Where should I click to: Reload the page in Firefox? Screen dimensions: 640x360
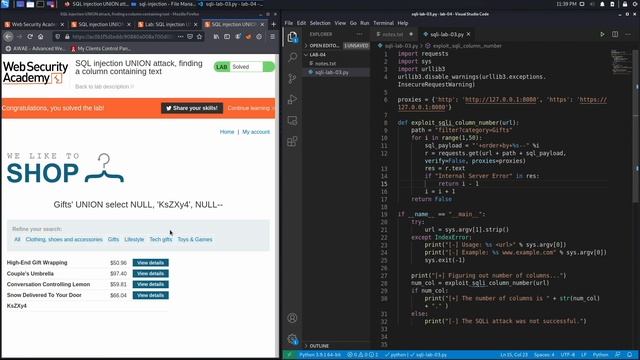point(30,36)
